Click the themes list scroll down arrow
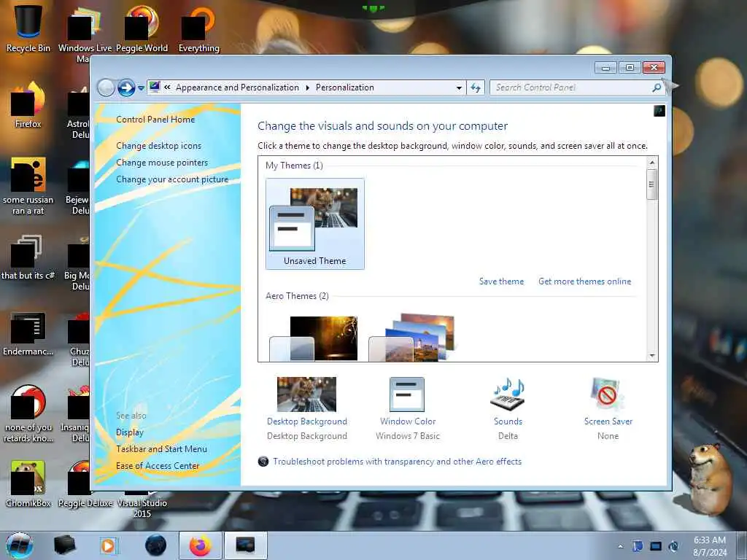The width and height of the screenshot is (747, 560). (x=652, y=356)
